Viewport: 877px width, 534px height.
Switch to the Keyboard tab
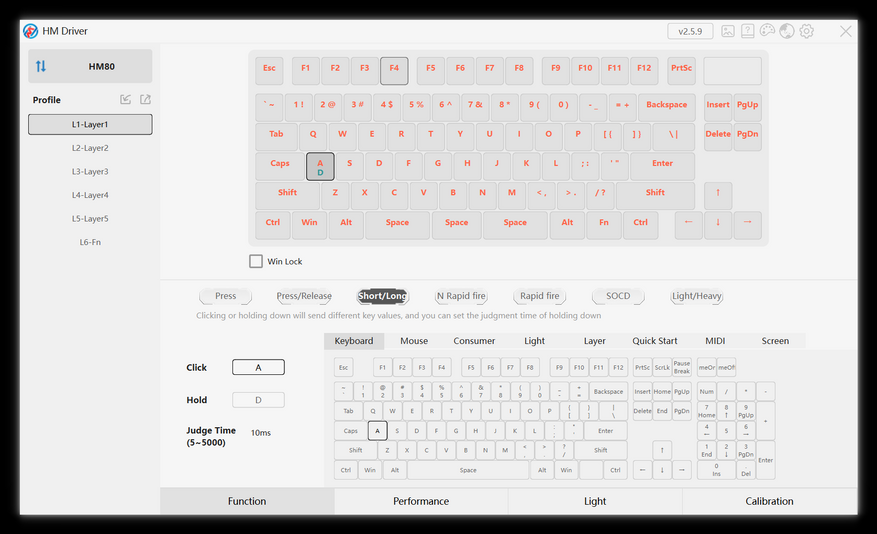coord(353,341)
